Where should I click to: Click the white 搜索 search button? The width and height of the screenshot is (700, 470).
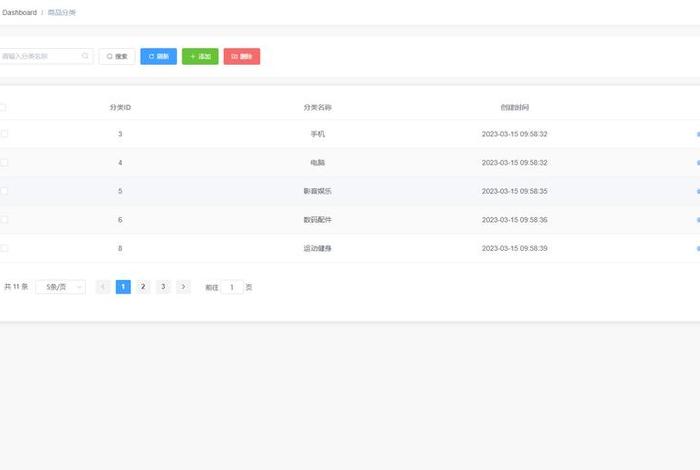point(117,57)
